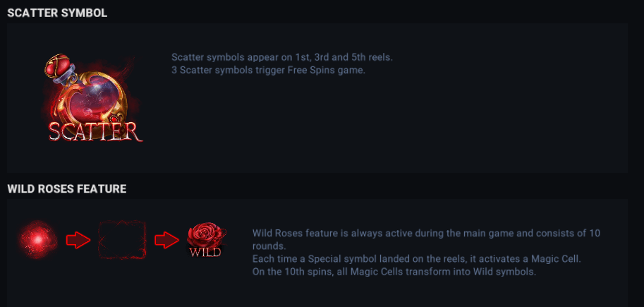Click the Scatter potion bottle symbol
The image size is (644, 307).
coord(92,99)
